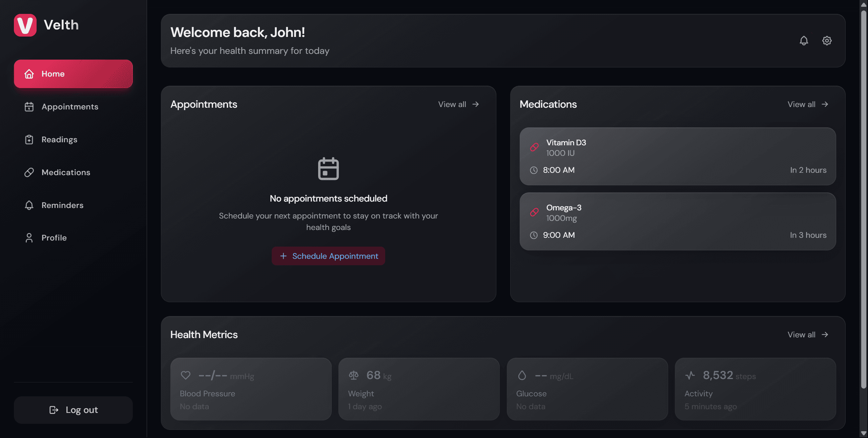Click the '1000mg' dosage text
This screenshot has height=438, width=868.
561,218
